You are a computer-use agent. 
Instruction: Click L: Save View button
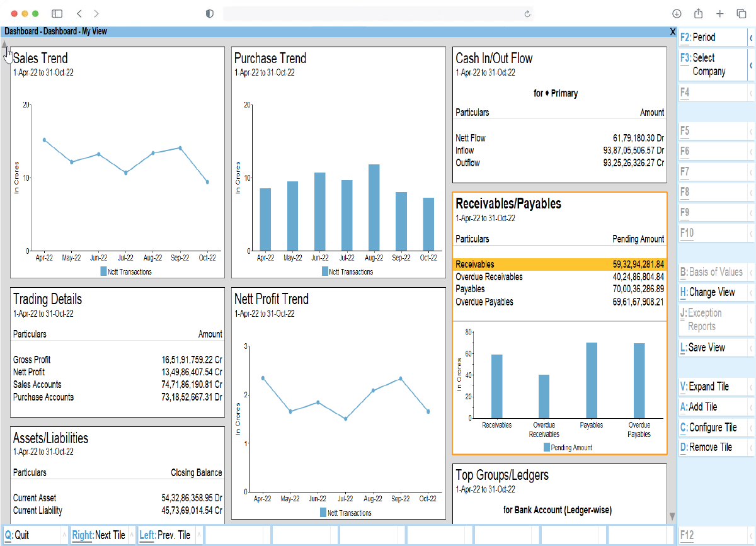point(706,348)
